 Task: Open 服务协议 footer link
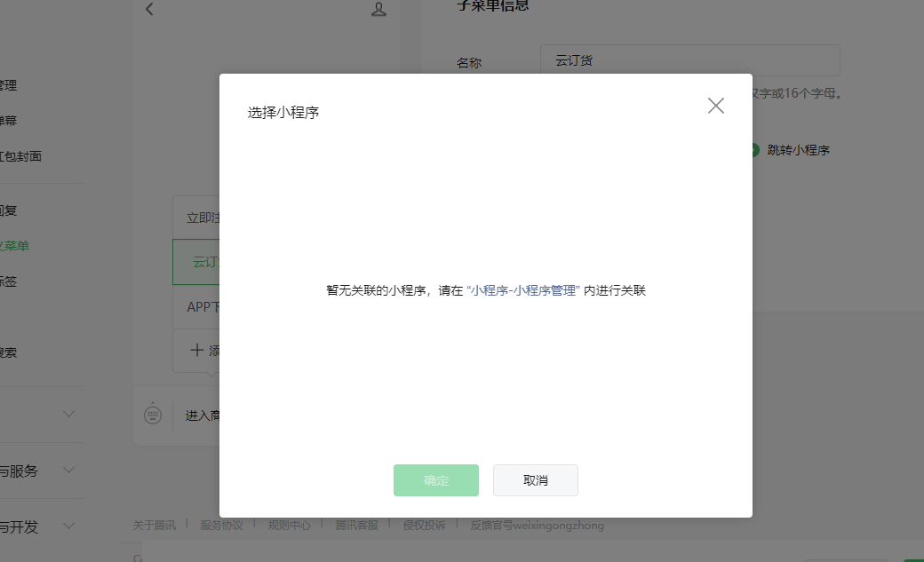221,525
